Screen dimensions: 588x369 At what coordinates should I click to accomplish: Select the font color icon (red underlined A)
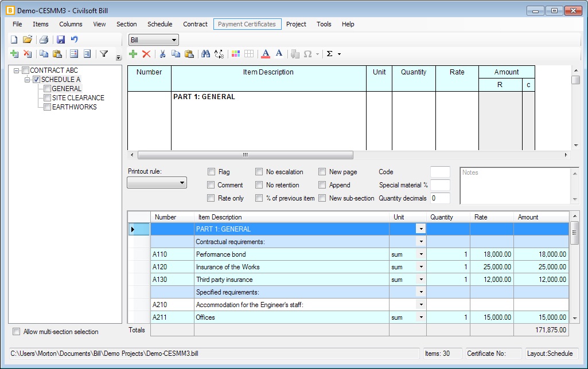point(265,53)
